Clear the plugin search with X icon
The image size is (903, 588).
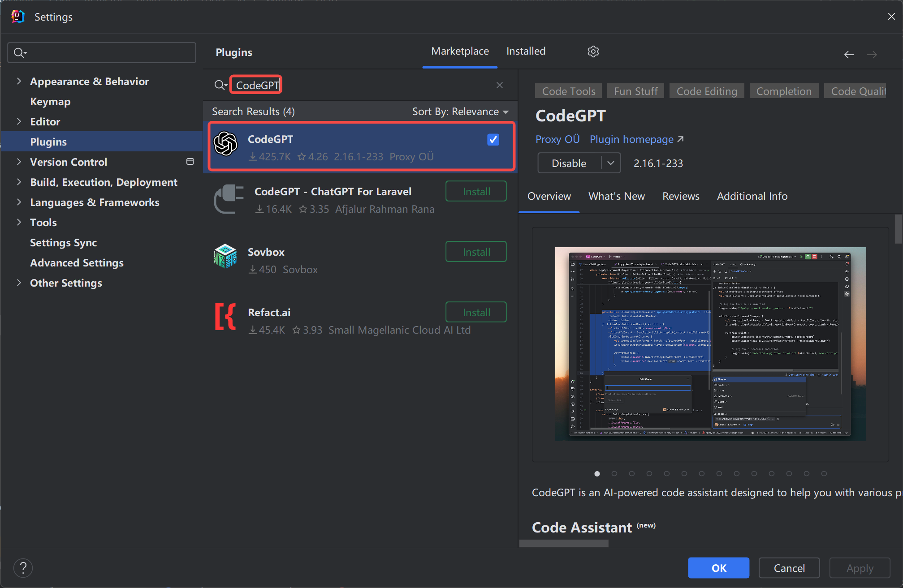click(x=500, y=85)
